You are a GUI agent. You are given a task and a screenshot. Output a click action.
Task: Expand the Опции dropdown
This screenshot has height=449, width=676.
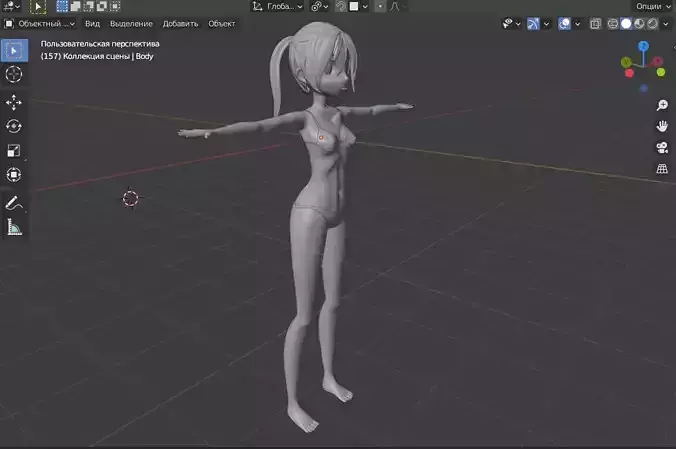coord(653,6)
